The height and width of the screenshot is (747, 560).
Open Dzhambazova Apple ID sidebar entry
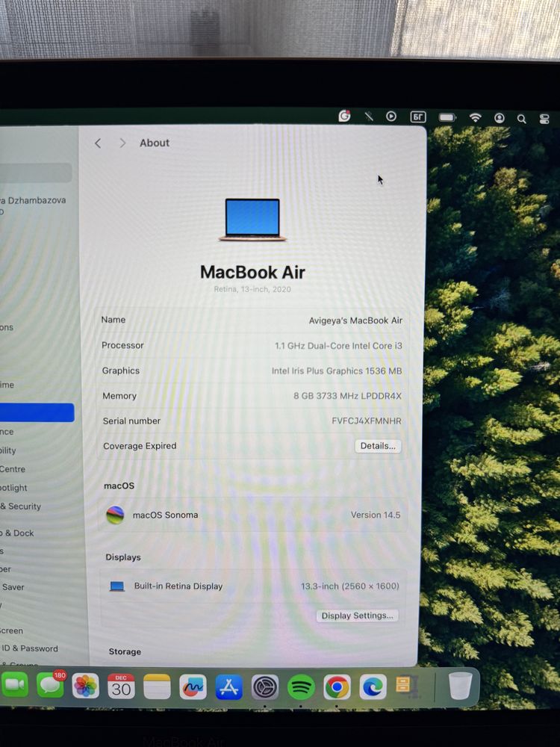tap(34, 205)
